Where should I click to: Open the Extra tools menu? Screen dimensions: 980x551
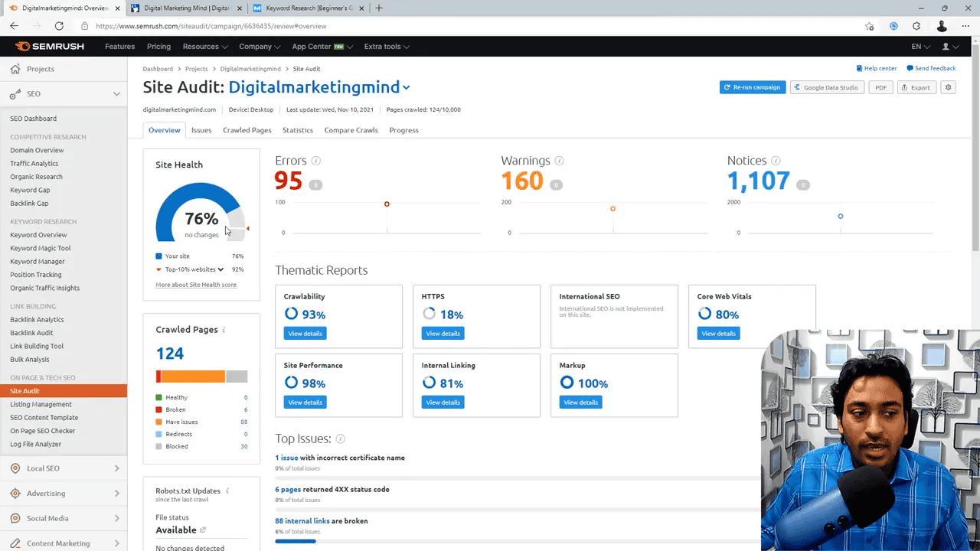tap(386, 46)
